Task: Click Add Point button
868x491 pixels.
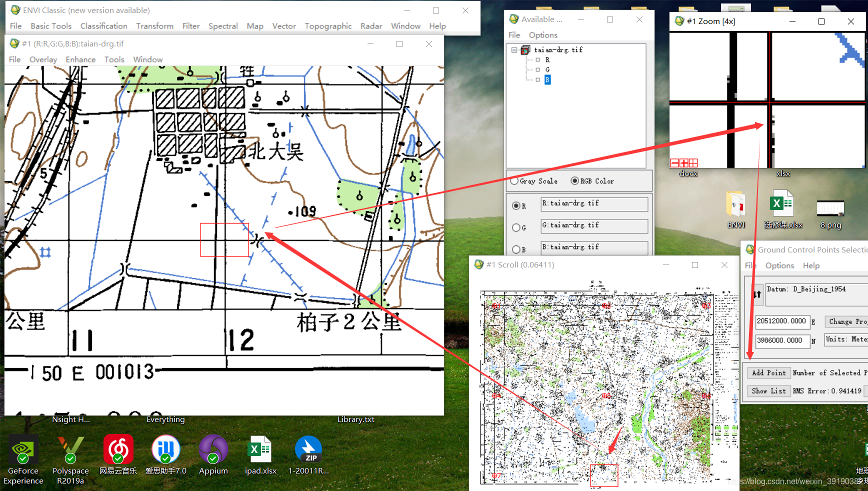Action: 768,372
